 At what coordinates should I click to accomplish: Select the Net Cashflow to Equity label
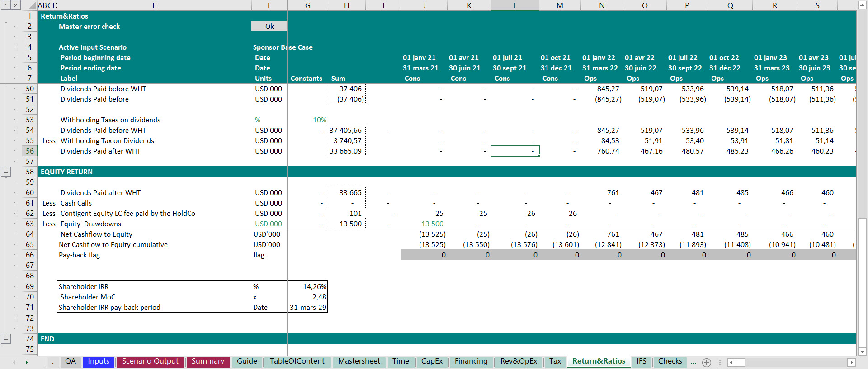coord(96,234)
